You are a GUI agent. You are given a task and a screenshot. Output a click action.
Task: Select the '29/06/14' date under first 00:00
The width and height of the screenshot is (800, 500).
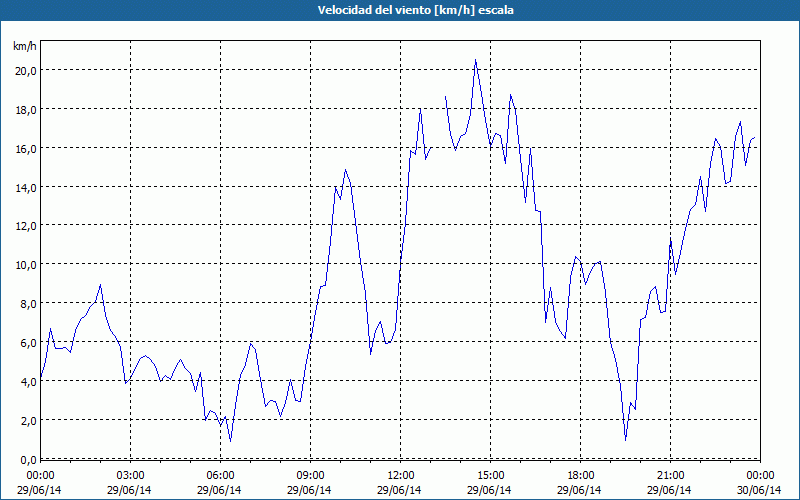(x=40, y=490)
